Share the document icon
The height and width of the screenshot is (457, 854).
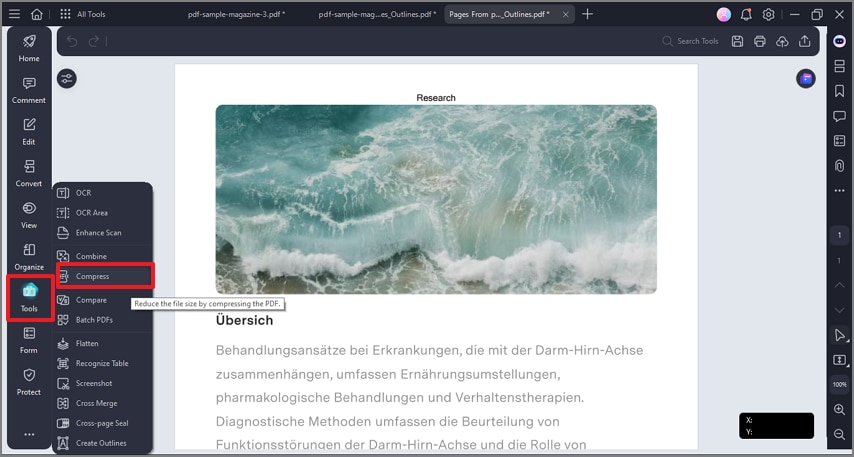(804, 41)
